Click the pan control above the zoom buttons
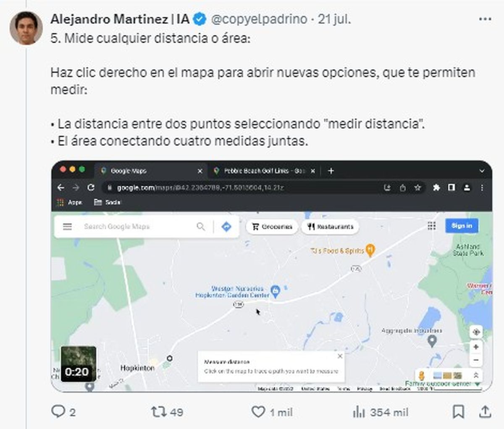Image resolution: width=504 pixels, height=429 pixels. pos(477,332)
